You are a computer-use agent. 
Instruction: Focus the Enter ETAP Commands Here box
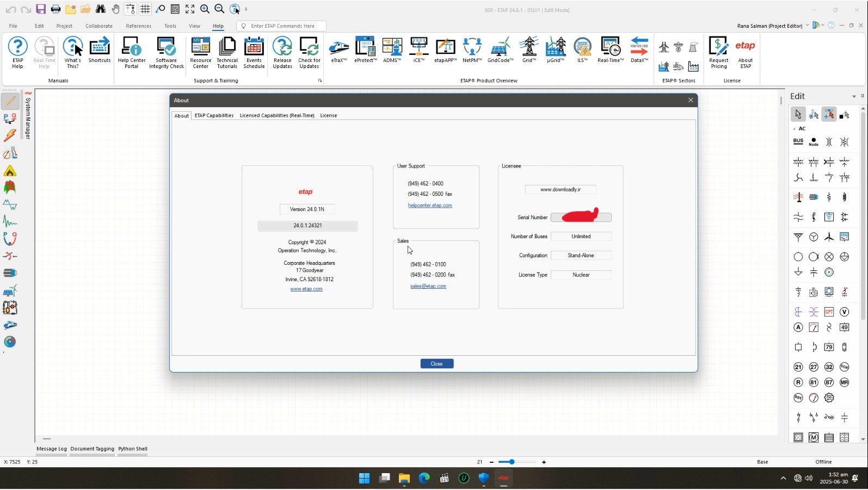click(x=281, y=26)
